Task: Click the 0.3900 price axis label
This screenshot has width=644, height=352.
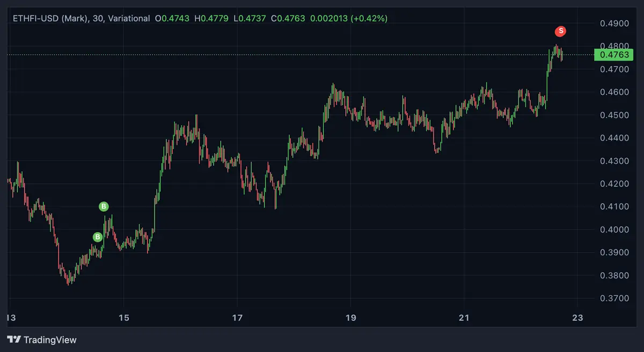Action: point(615,252)
